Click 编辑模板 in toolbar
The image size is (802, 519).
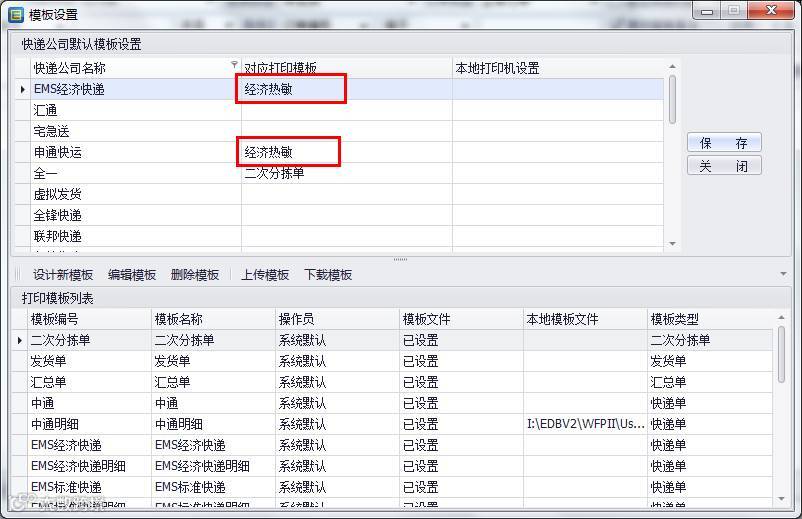pos(132,275)
